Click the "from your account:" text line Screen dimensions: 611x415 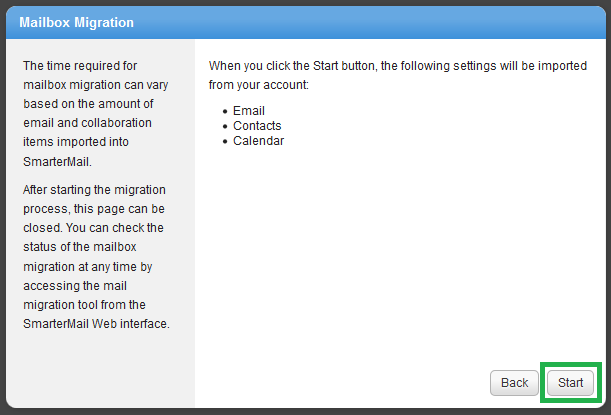[x=258, y=85]
